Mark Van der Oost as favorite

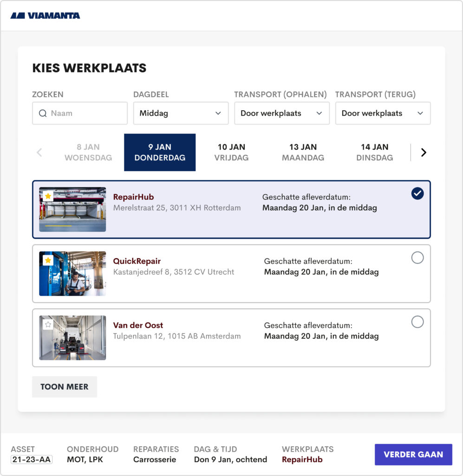pos(48,324)
